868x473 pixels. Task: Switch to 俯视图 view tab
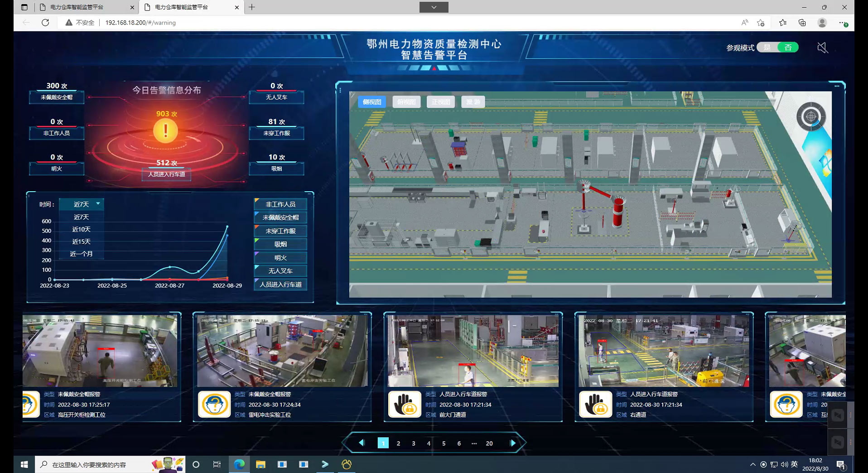click(406, 102)
